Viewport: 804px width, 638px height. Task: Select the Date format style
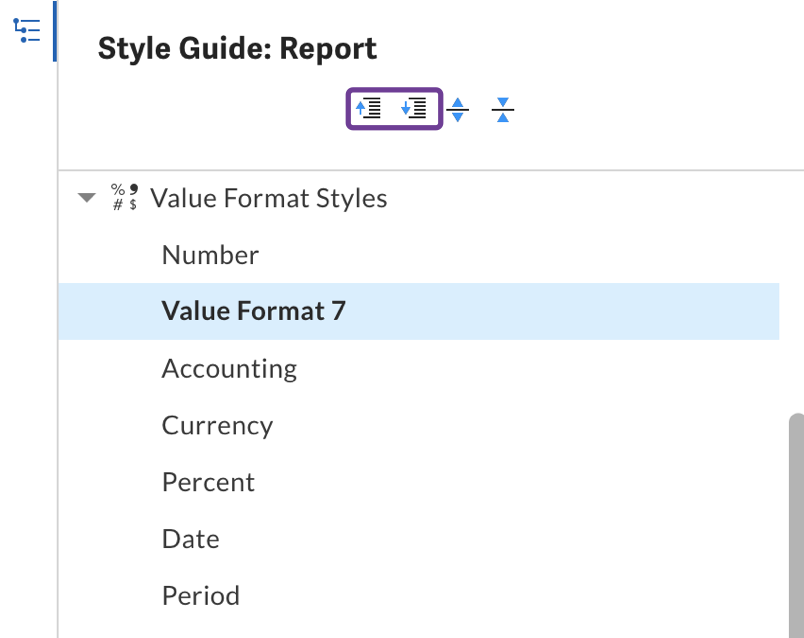(x=190, y=538)
